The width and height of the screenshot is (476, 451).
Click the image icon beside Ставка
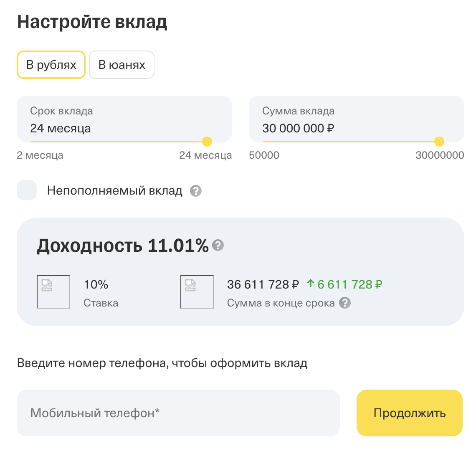(53, 292)
